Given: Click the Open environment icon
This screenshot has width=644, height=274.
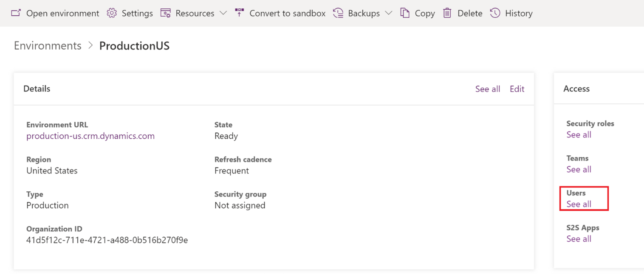Looking at the screenshot, I should [x=16, y=13].
